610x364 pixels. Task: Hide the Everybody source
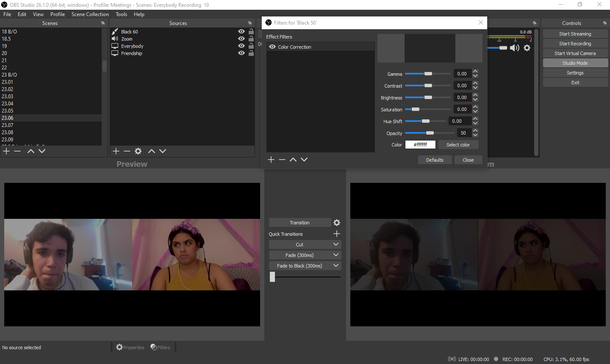(x=241, y=46)
